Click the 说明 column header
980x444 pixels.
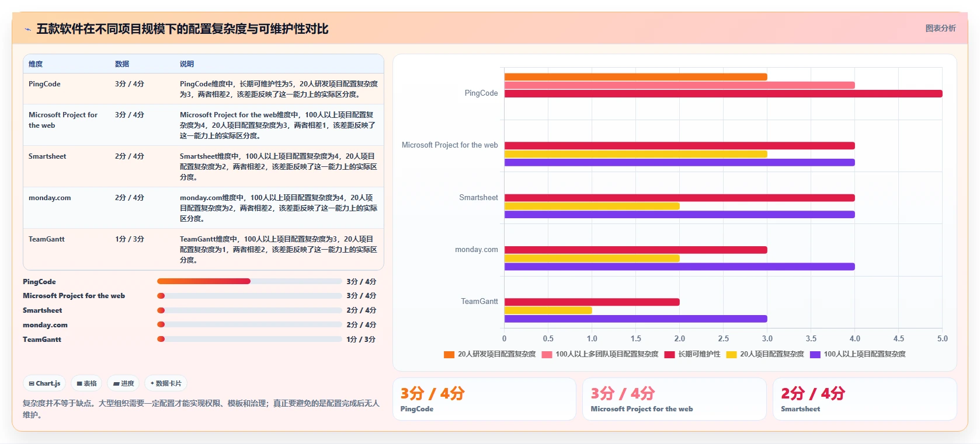click(187, 64)
